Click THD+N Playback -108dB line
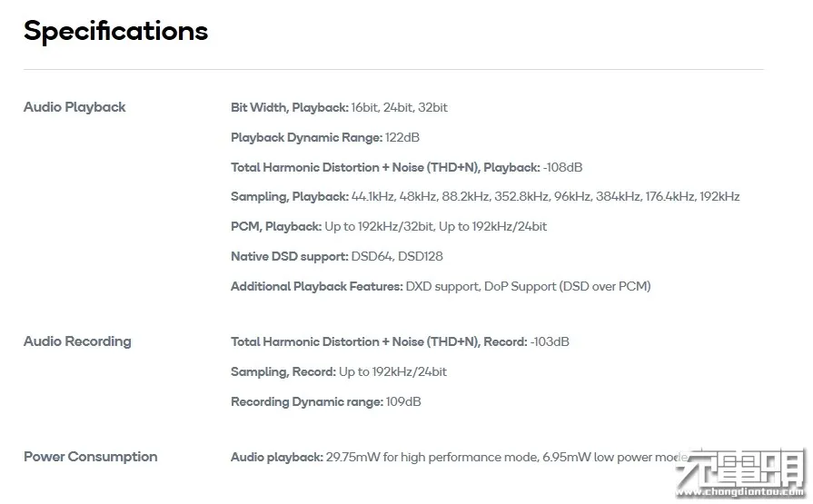This screenshot has height=504, width=813. [407, 167]
